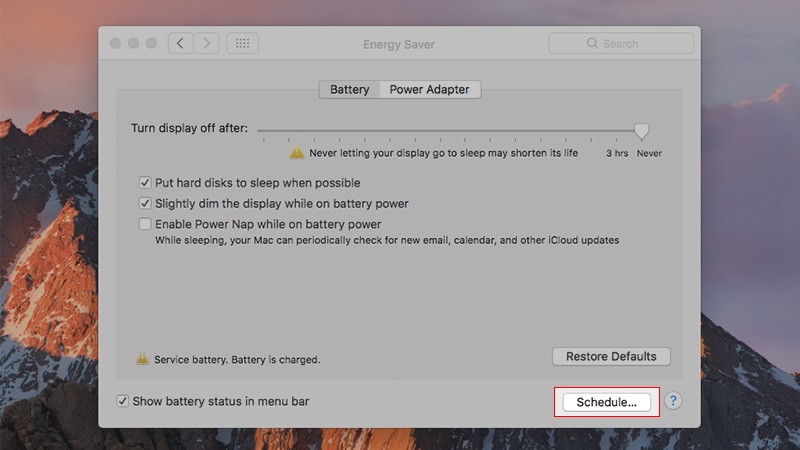This screenshot has width=800, height=450.
Task: Click the forward arrow in the toolbar
Action: [x=207, y=43]
